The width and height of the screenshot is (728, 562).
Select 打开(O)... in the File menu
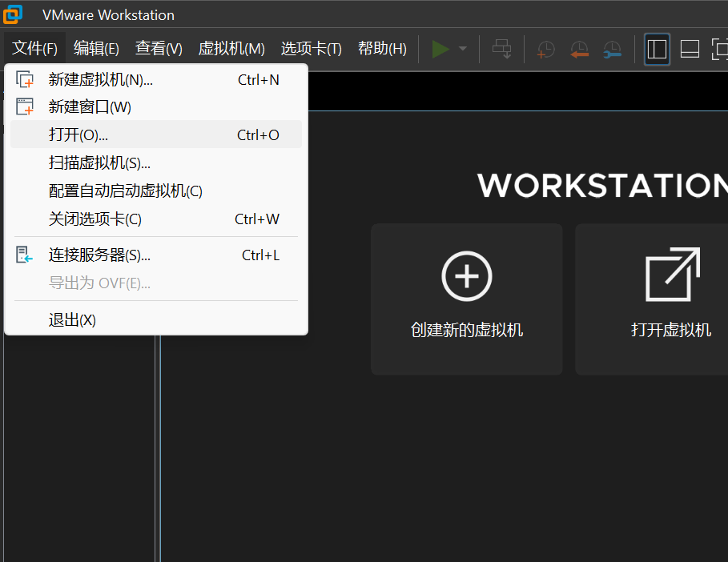pos(78,134)
